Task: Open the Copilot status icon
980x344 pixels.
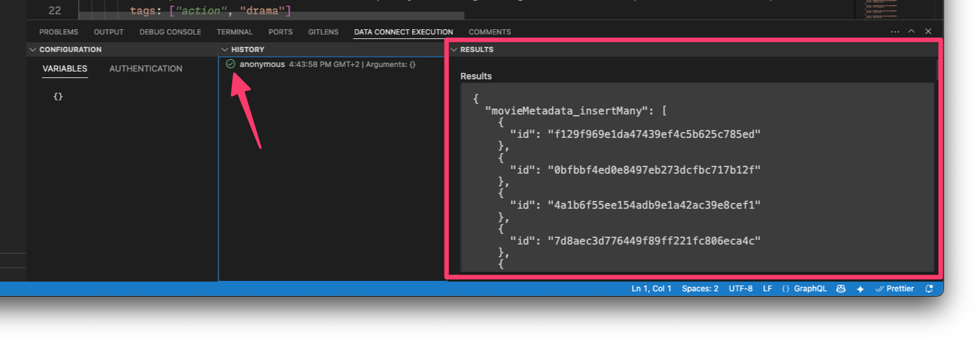Action: pos(841,289)
